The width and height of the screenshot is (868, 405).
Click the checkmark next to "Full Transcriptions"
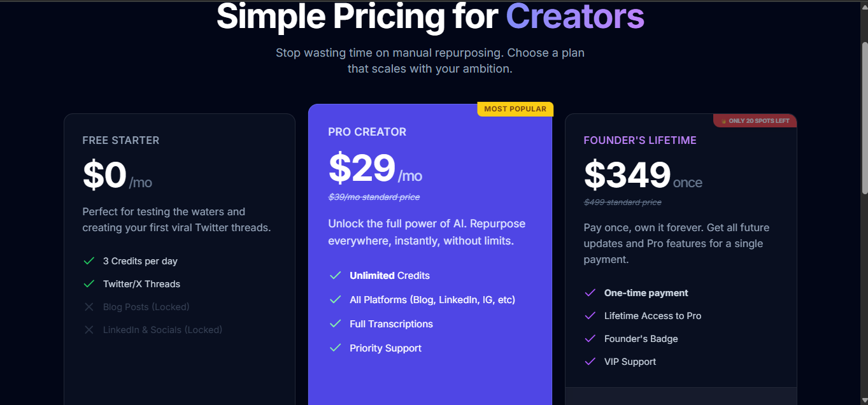click(335, 324)
